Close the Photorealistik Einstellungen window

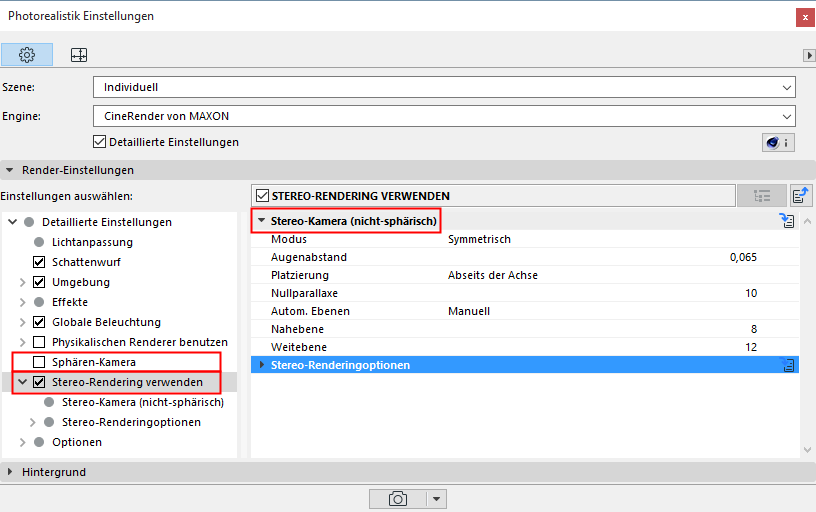805,17
